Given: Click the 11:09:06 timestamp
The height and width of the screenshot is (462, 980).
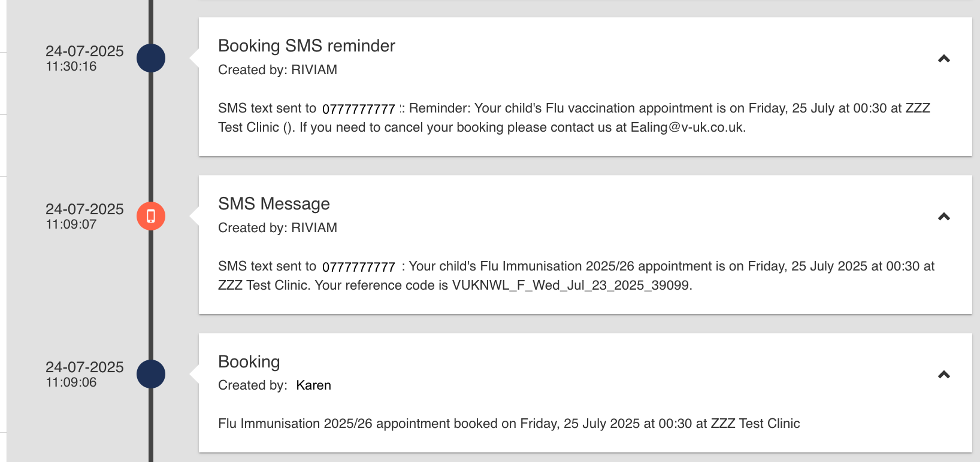Looking at the screenshot, I should 71,382.
